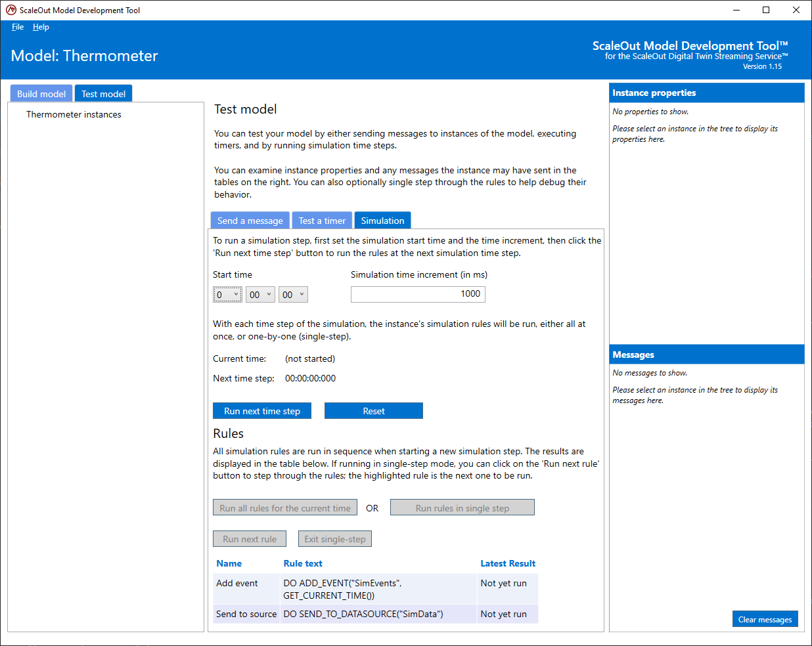Open the Send a message tab
This screenshot has width=812, height=646.
[250, 221]
